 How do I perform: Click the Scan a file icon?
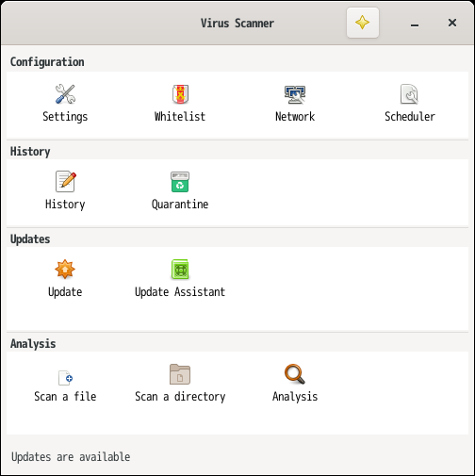tap(65, 378)
